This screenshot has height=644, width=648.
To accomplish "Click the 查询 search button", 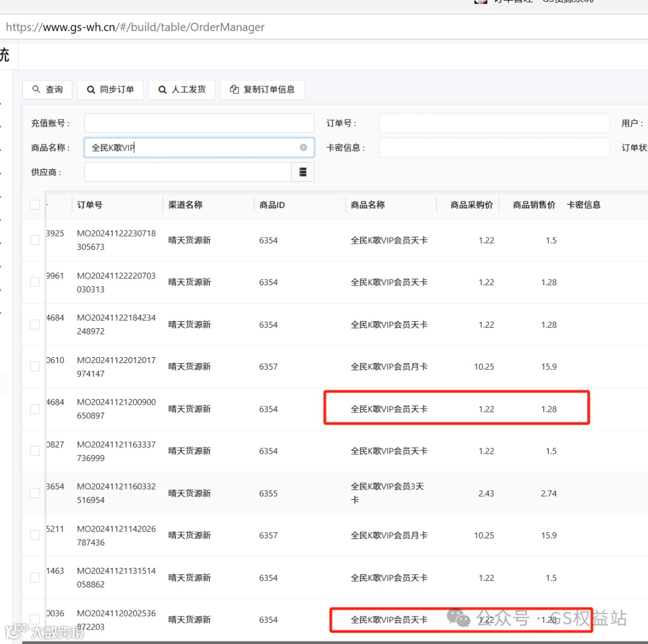I will pos(47,89).
